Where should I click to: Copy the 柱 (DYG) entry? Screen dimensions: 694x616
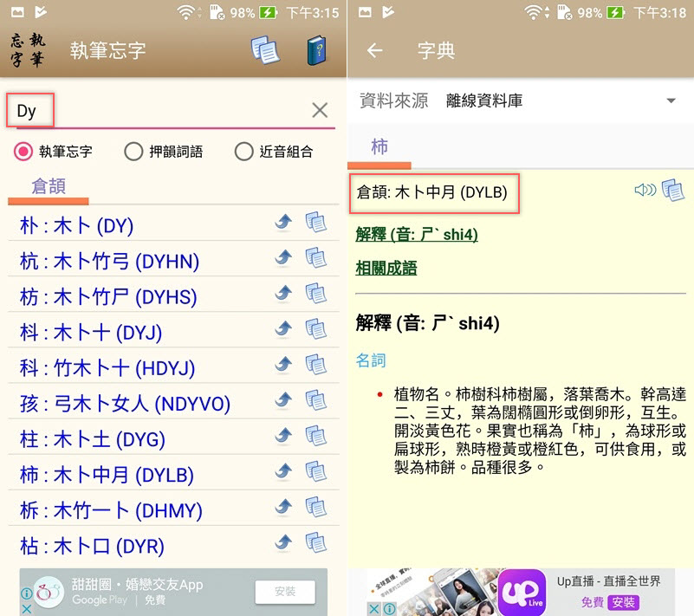pyautogui.click(x=316, y=436)
